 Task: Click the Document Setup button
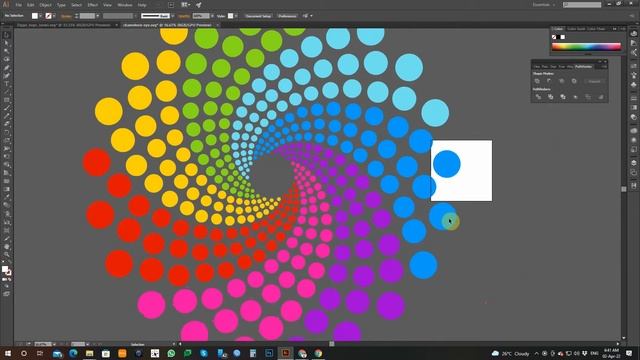tap(258, 16)
